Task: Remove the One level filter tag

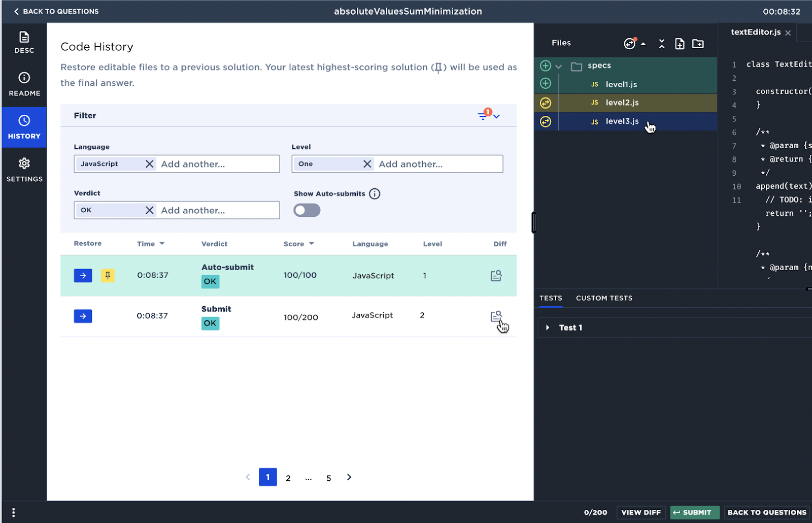Action: tap(367, 164)
